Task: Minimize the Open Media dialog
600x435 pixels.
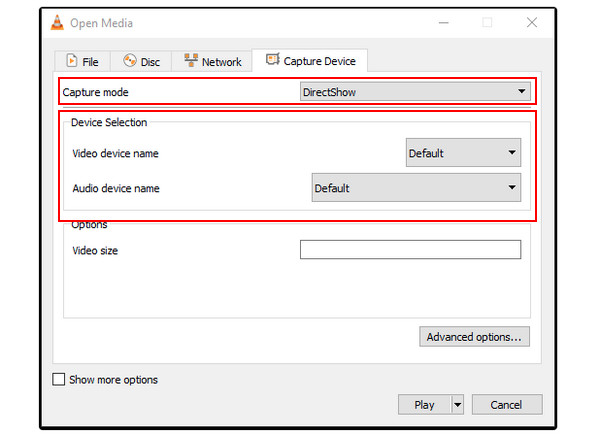Action: coord(443,23)
